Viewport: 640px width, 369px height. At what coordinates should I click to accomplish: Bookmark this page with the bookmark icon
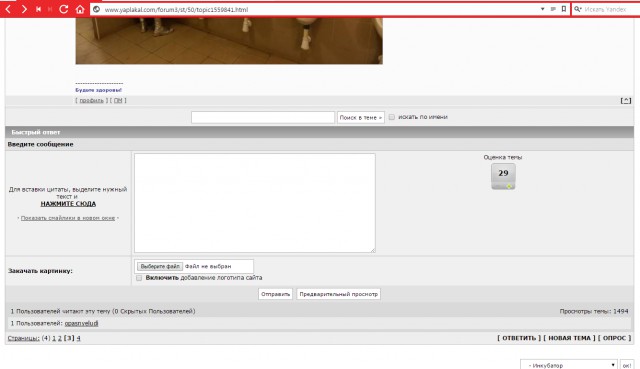(564, 9)
